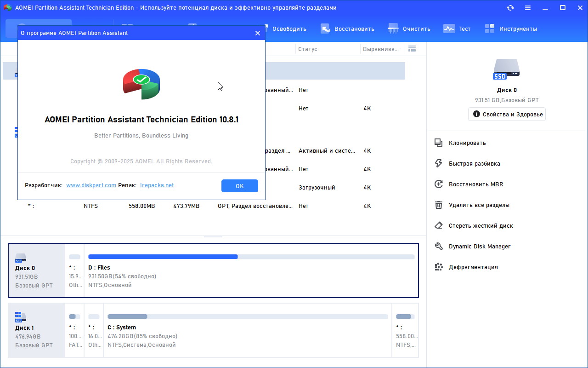The height and width of the screenshot is (368, 588).
Task: Click the Тест waveform icon
Action: click(x=449, y=29)
